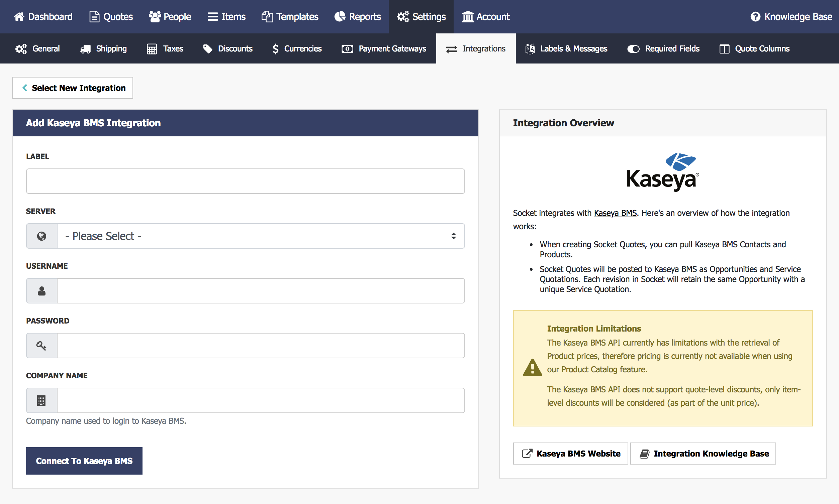The height and width of the screenshot is (504, 839).
Task: Click the Payment Gateways money icon
Action: (x=347, y=49)
